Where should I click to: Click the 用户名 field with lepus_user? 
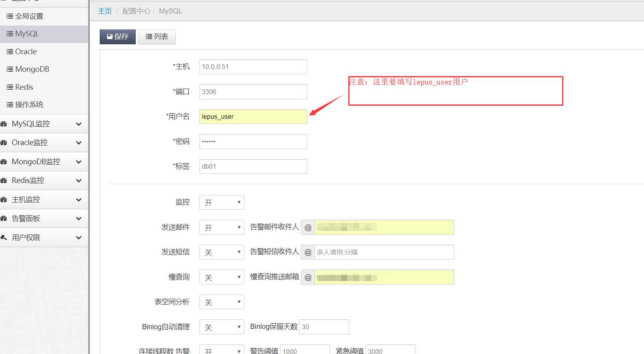pos(253,117)
